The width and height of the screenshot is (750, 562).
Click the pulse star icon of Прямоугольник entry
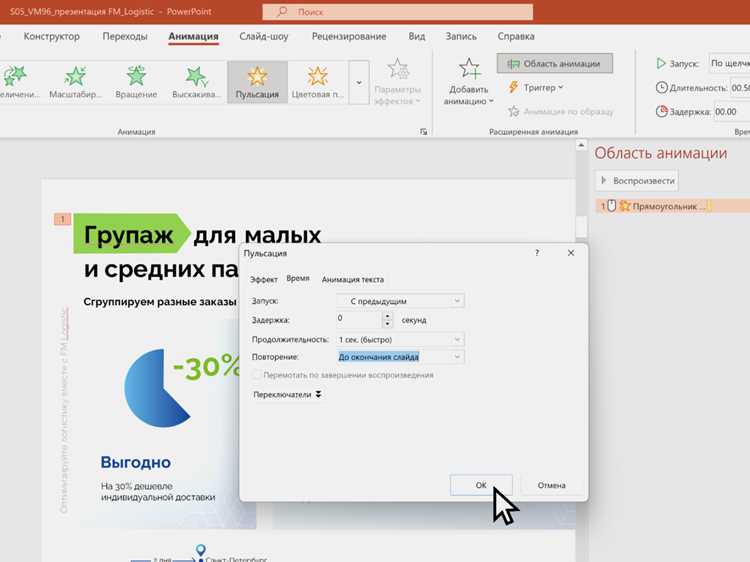[x=625, y=206]
